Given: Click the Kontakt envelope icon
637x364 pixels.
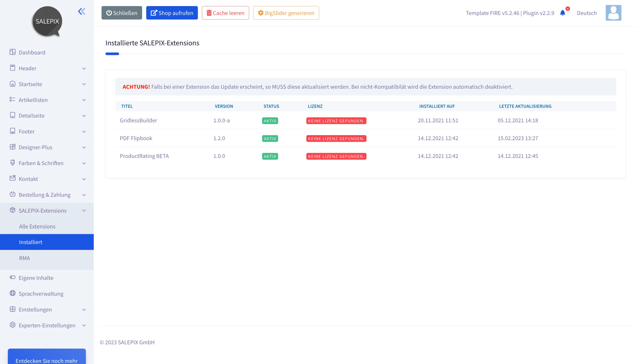Looking at the screenshot, I should [x=12, y=178].
